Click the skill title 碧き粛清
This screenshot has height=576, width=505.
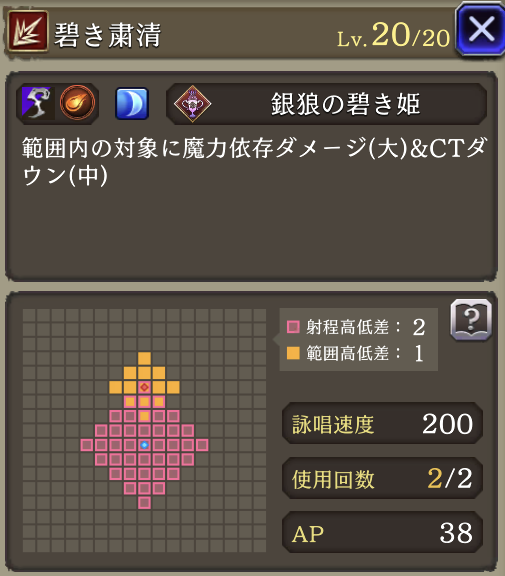click(x=107, y=35)
